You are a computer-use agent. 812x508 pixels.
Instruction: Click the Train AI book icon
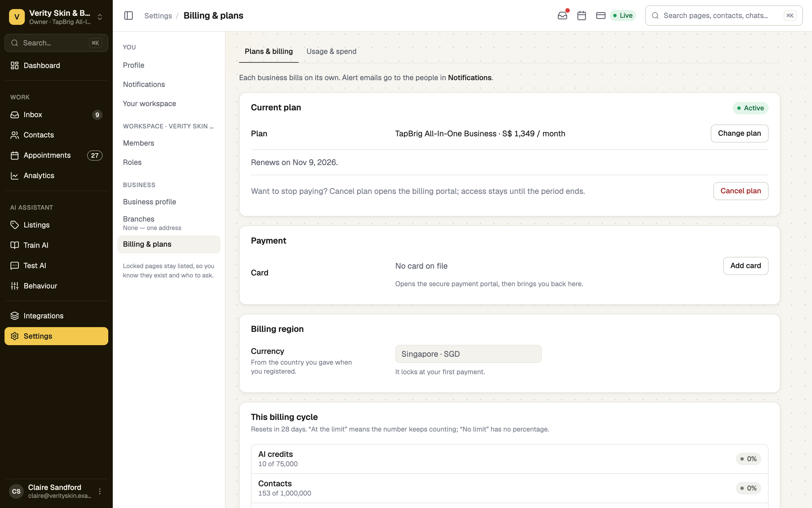tap(14, 245)
